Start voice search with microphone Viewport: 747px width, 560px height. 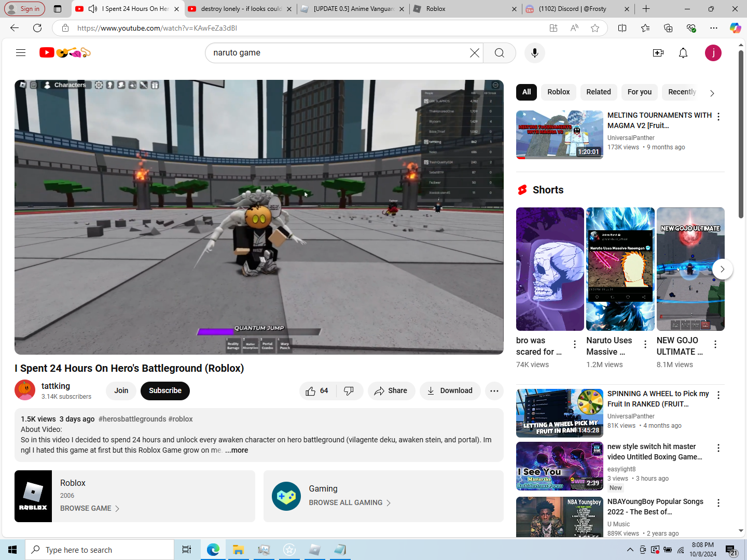[x=535, y=53]
